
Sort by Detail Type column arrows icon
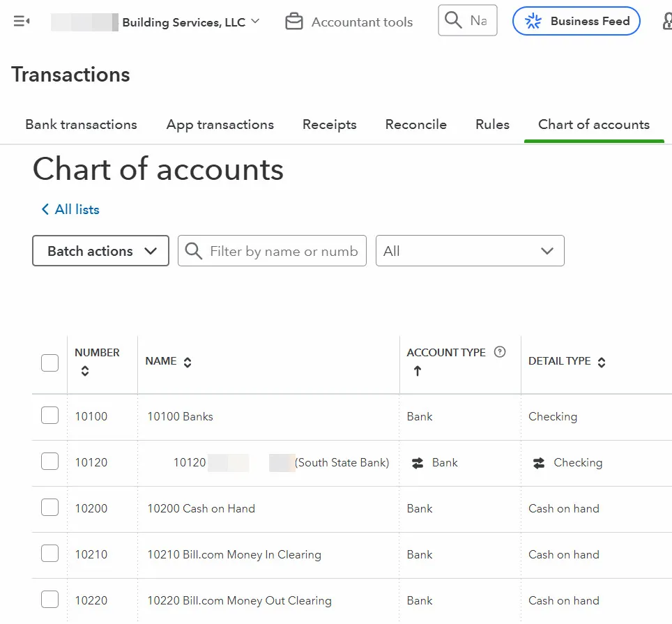coord(602,362)
